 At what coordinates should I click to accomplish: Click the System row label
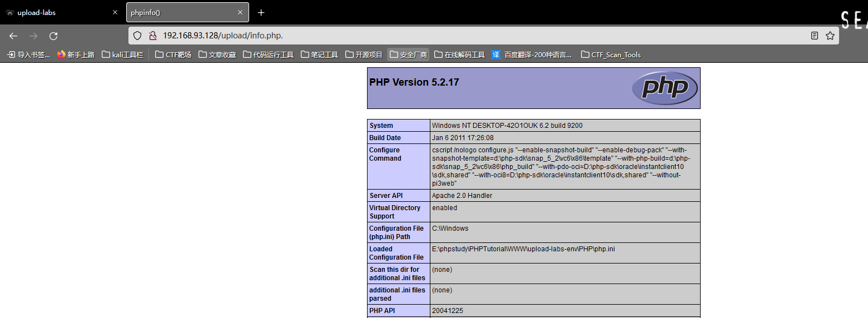[x=381, y=126]
